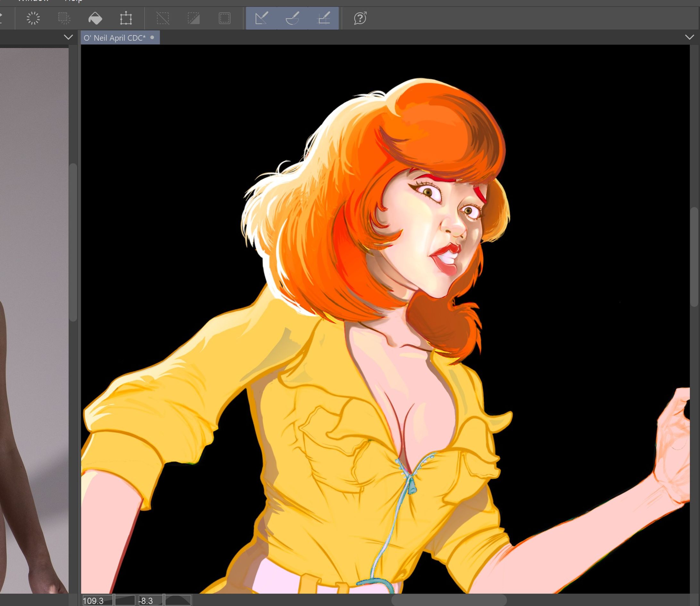Toggle Snap to Grid
This screenshot has width=700, height=606.
tap(323, 18)
